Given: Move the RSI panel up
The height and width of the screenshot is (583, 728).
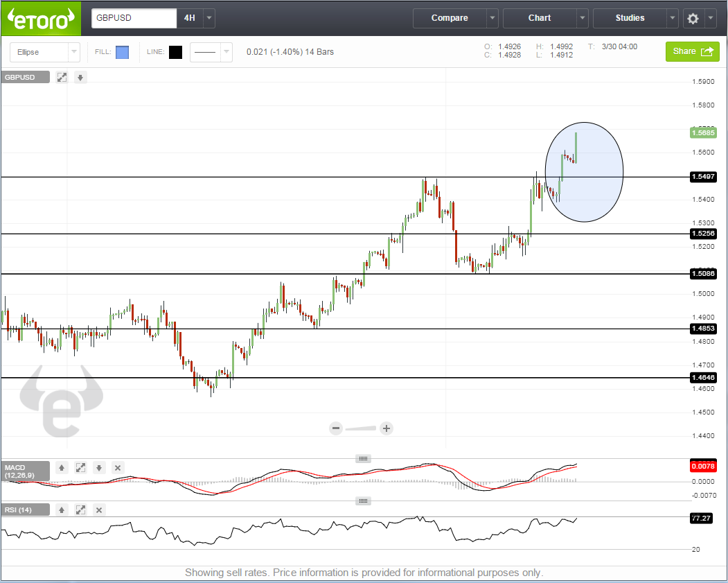Looking at the screenshot, I should [62, 510].
